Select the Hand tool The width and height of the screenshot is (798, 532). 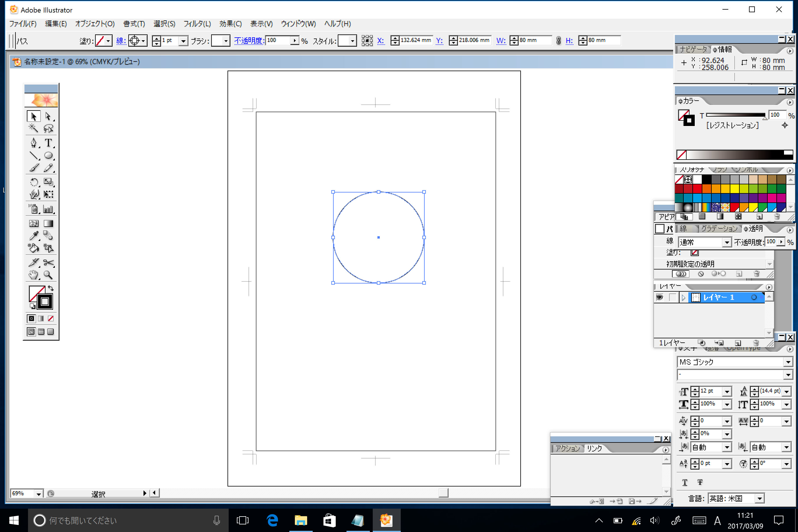[x=33, y=275]
